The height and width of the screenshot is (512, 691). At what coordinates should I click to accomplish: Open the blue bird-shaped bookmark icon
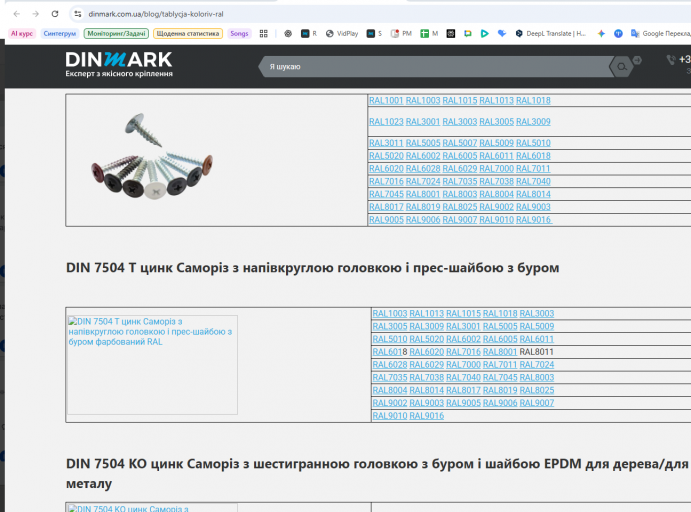tap(502, 33)
